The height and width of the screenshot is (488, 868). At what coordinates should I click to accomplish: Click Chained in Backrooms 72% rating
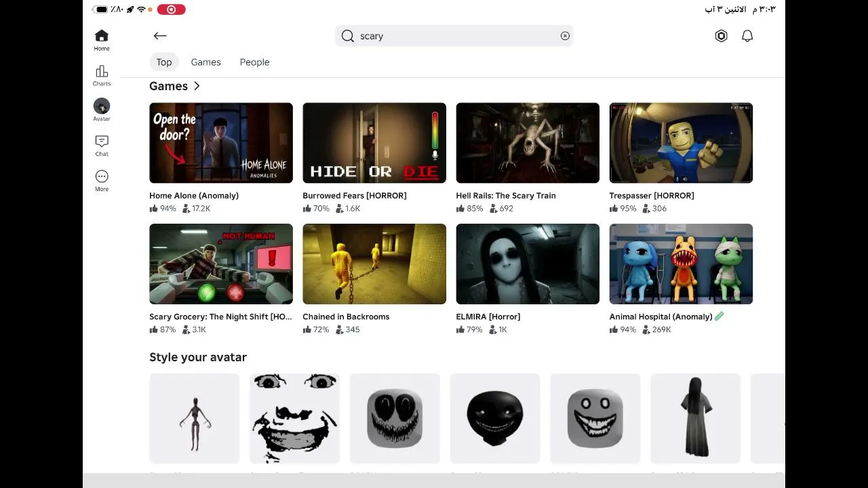coord(316,330)
